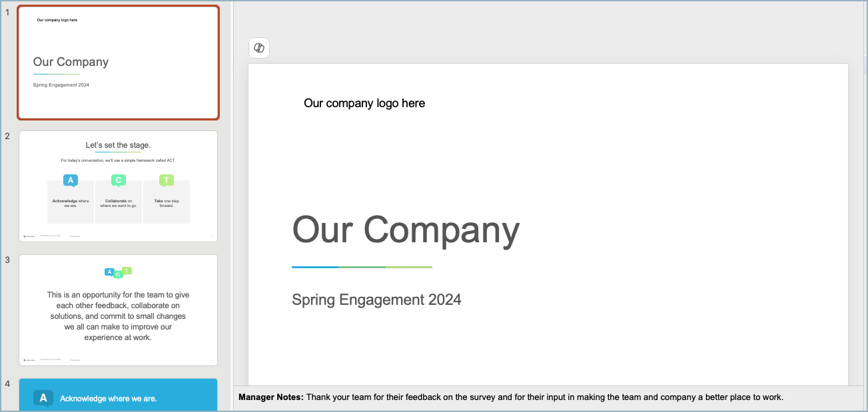The height and width of the screenshot is (412, 868).
Task: Click the 'Our company logo here' placeholder
Action: (364, 103)
